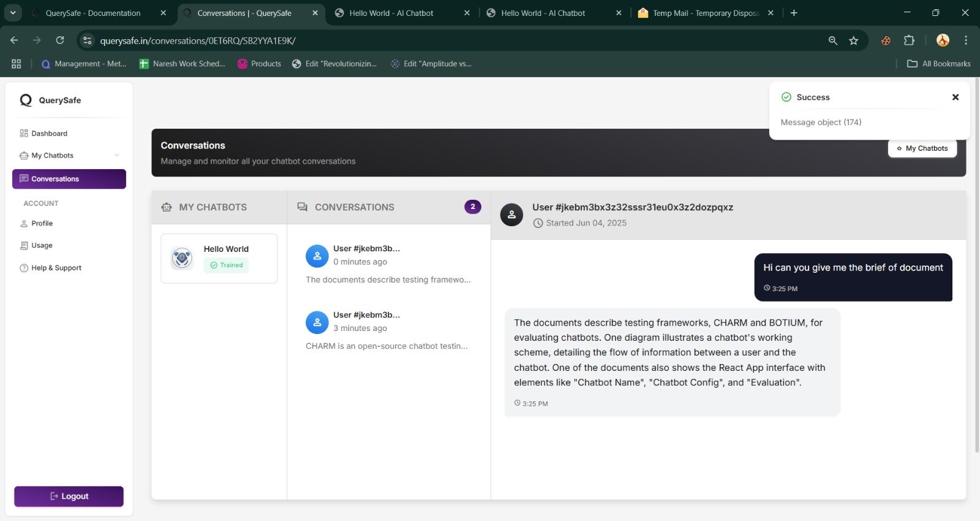980x521 pixels.
Task: Open the Dashboard sidebar item
Action: (x=69, y=133)
